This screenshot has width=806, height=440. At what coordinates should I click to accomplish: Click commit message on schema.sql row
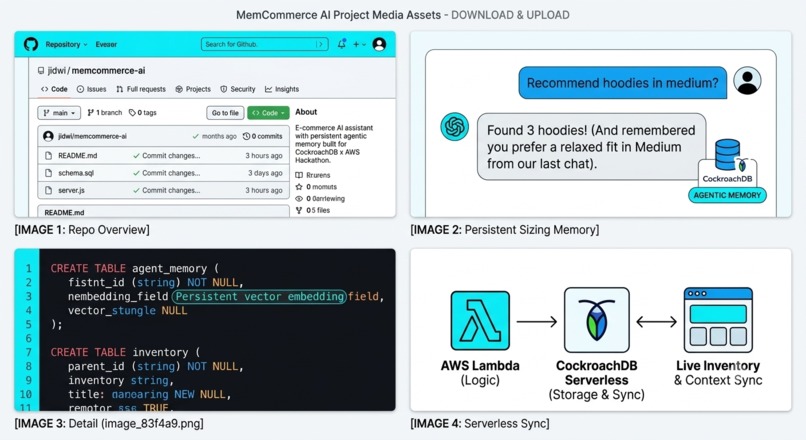(x=171, y=173)
